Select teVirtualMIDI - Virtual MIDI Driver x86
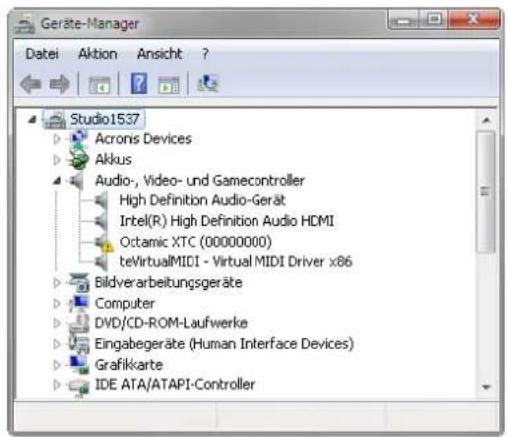 [x=236, y=262]
